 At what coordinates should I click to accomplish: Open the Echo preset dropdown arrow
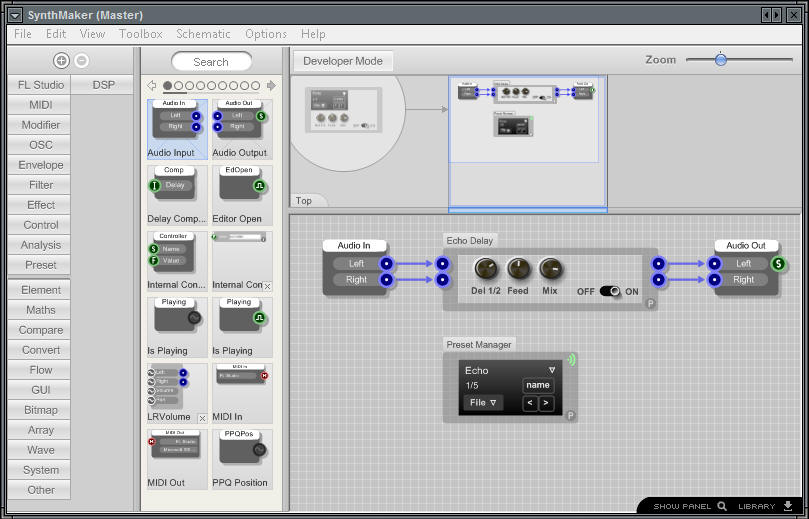(x=551, y=370)
